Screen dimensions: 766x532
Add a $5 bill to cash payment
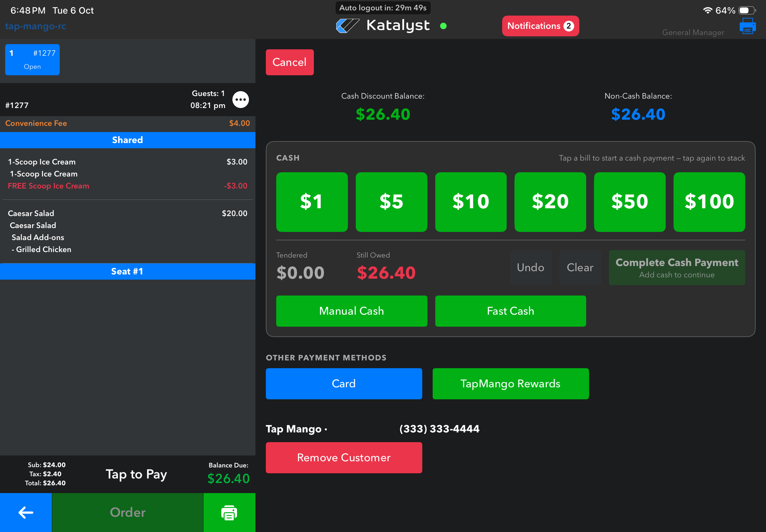(391, 202)
